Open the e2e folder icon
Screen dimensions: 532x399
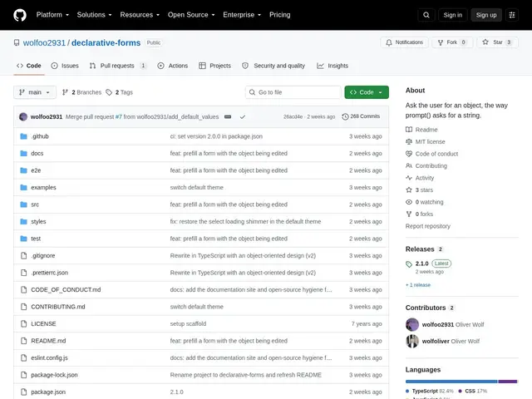[x=23, y=170]
